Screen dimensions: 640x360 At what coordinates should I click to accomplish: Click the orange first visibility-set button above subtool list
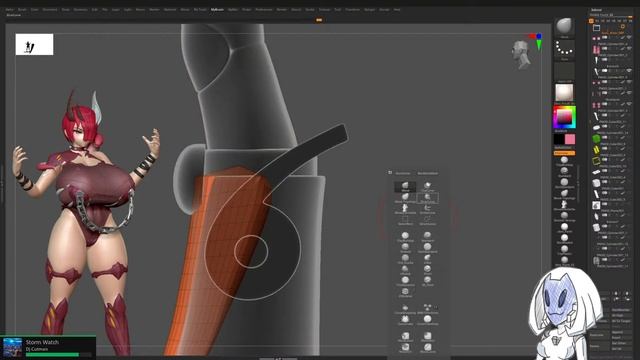[x=591, y=20]
